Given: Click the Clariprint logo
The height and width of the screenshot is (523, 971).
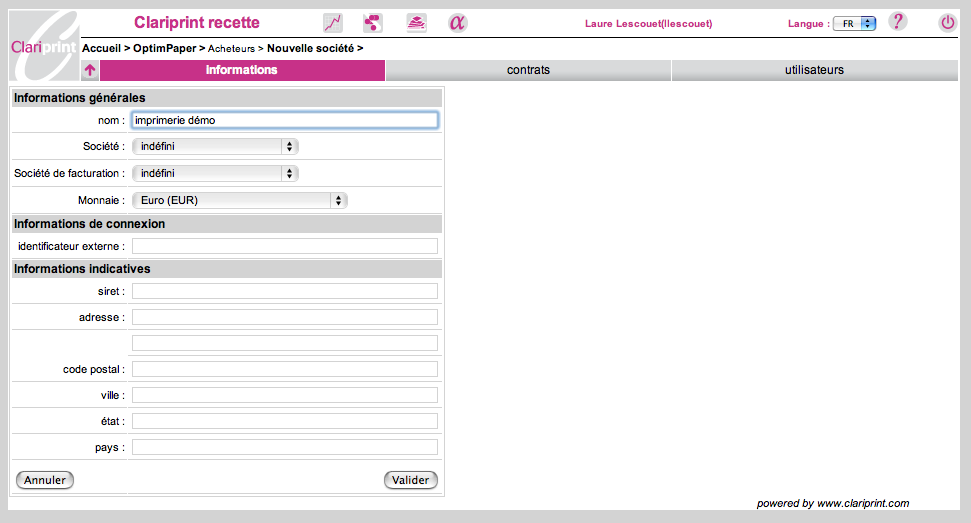Looking at the screenshot, I should click(44, 45).
